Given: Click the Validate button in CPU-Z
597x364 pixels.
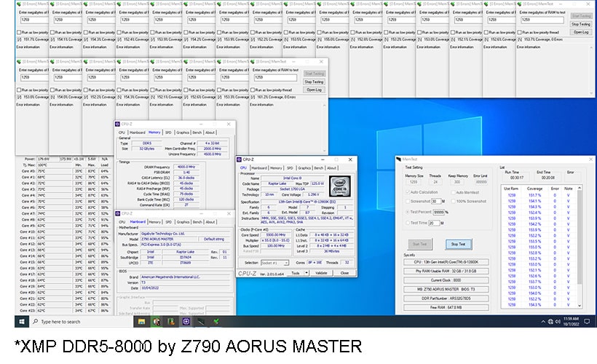Looking at the screenshot, I should point(321,273).
